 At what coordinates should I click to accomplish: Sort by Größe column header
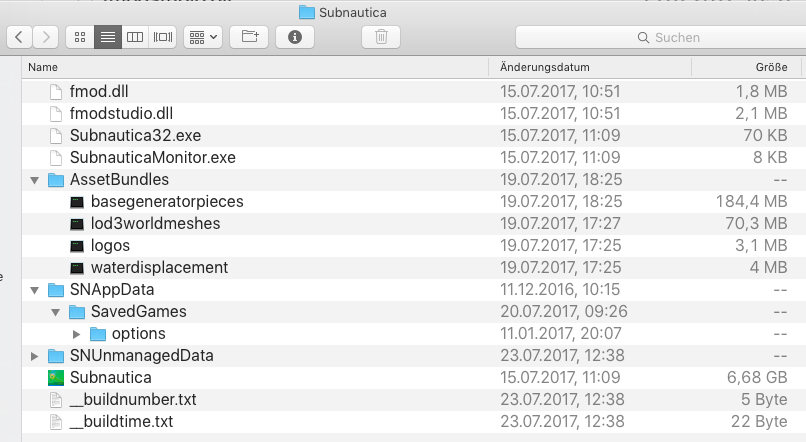coord(746,67)
